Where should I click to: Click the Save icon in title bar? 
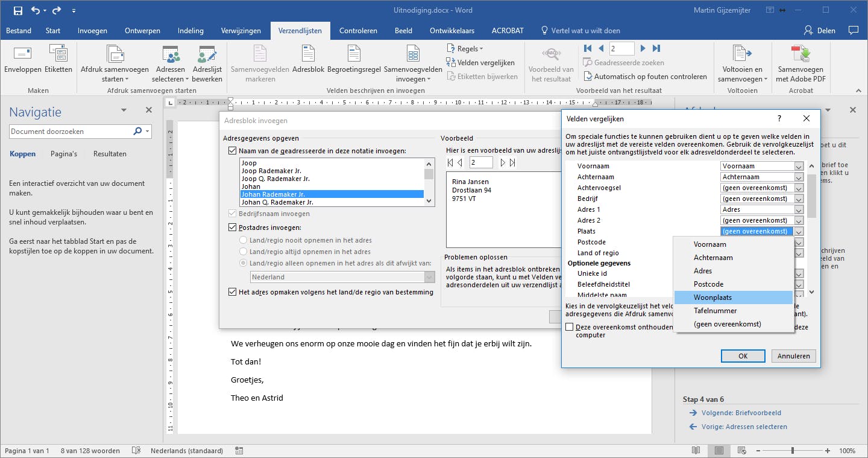[17, 10]
